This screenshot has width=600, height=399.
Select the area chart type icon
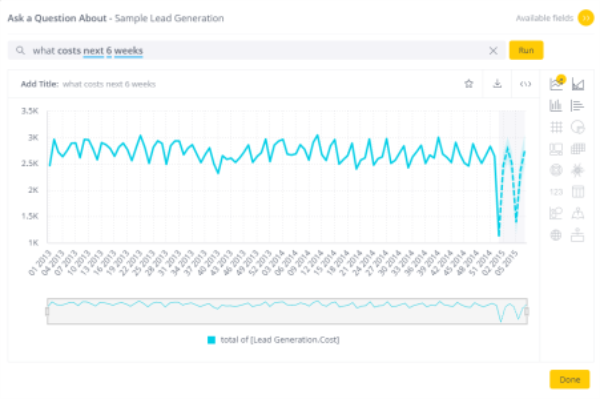point(578,84)
